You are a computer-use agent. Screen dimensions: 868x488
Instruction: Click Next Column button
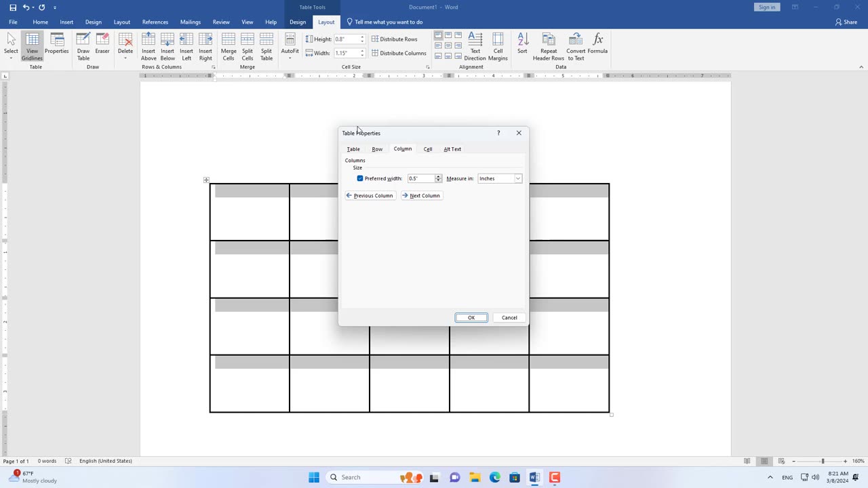pos(421,195)
